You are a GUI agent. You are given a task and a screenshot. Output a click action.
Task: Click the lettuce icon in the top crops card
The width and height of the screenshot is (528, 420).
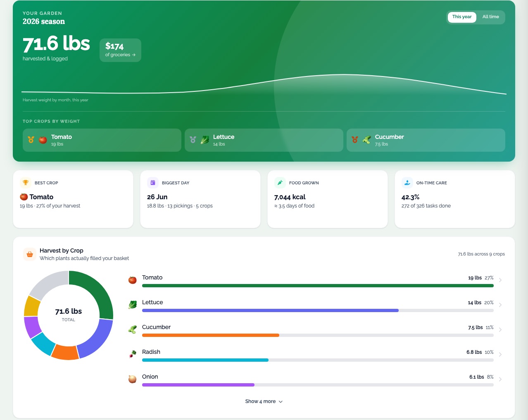pyautogui.click(x=205, y=140)
